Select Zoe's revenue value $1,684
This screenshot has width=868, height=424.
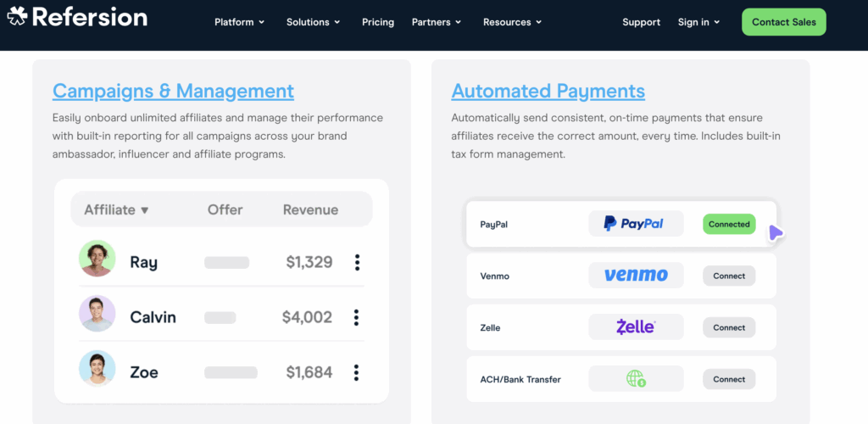pyautogui.click(x=309, y=372)
